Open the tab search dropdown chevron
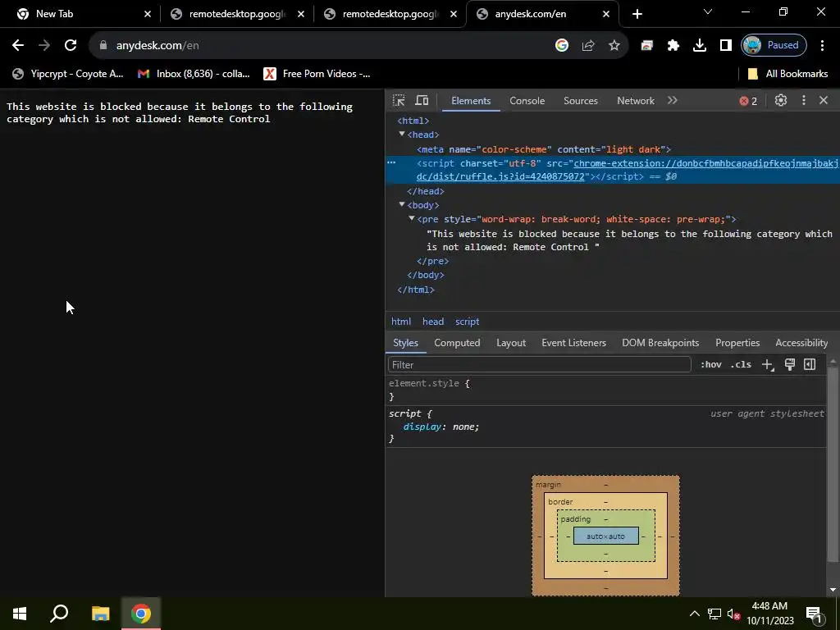 coord(708,11)
